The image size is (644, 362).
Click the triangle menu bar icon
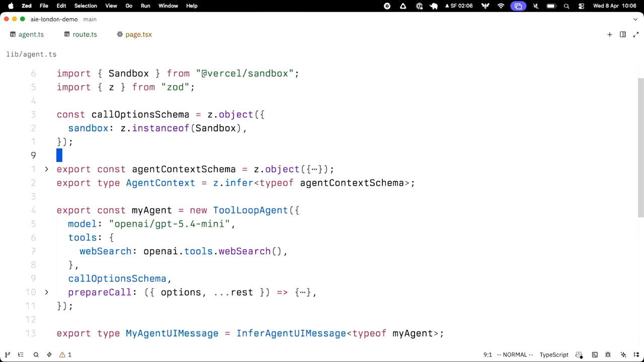403,6
